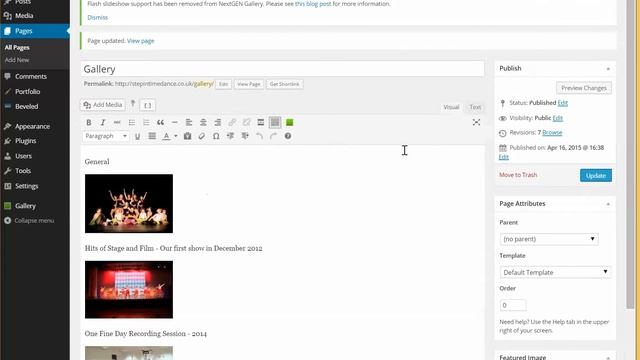
Task: Increase the indent
Action: [x=245, y=136]
